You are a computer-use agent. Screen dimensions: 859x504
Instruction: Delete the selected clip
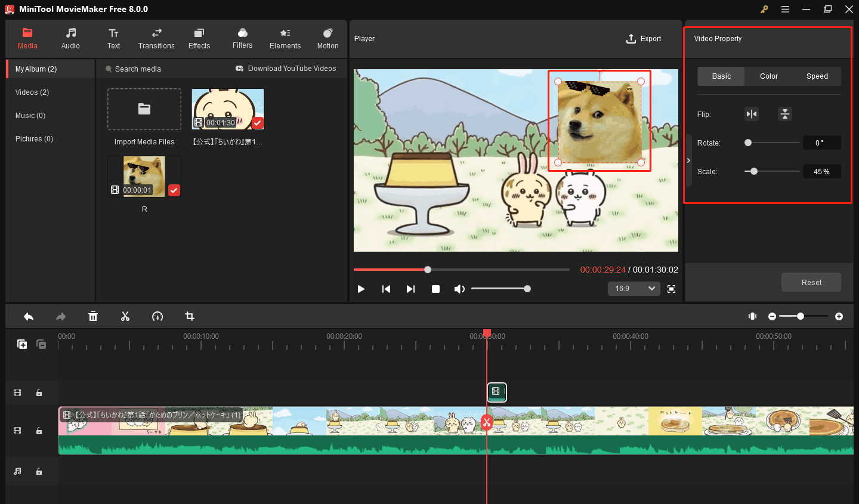click(93, 317)
